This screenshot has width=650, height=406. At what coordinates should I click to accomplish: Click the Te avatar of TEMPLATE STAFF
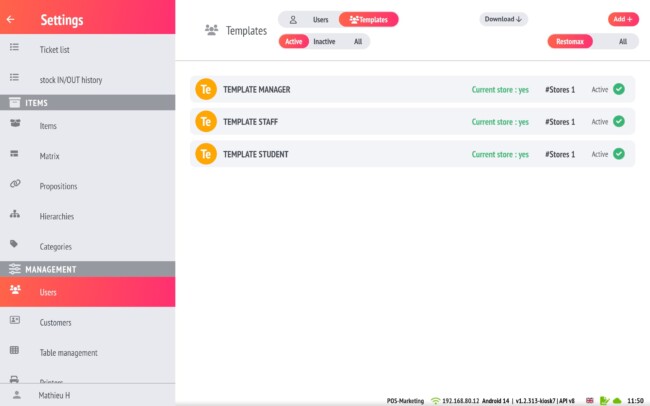pos(206,122)
